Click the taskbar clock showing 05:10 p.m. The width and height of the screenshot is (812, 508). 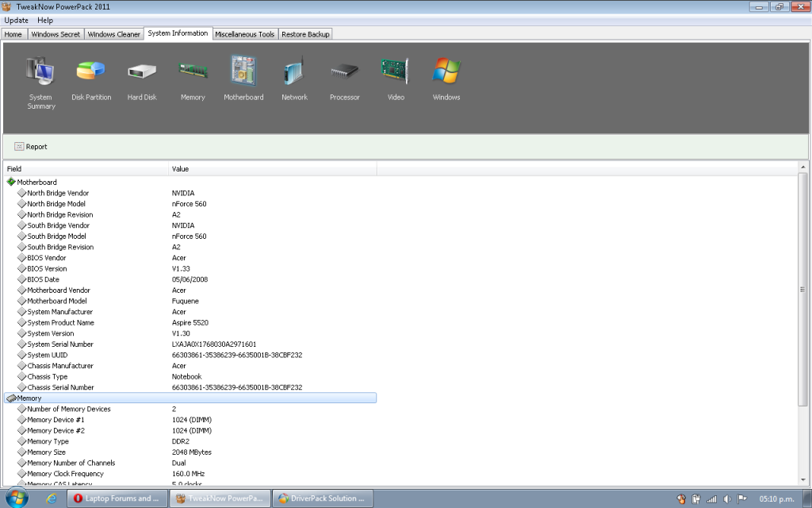(776, 499)
